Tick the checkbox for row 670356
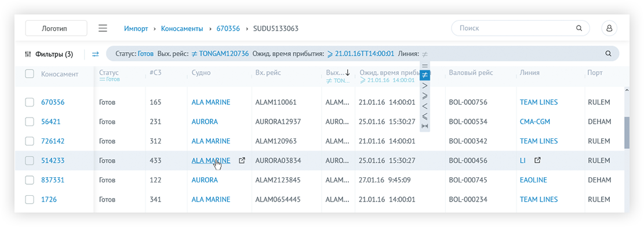 coord(30,102)
